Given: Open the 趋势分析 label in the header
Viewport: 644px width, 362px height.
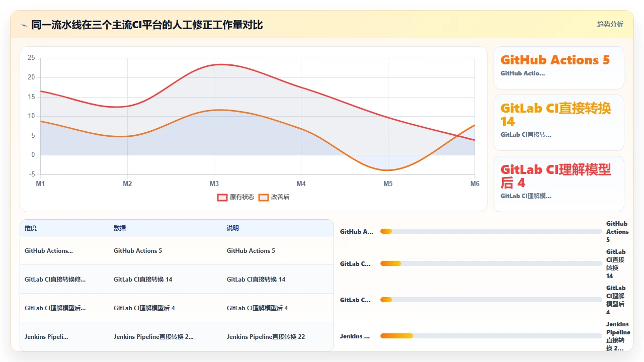Looking at the screenshot, I should tap(610, 25).
